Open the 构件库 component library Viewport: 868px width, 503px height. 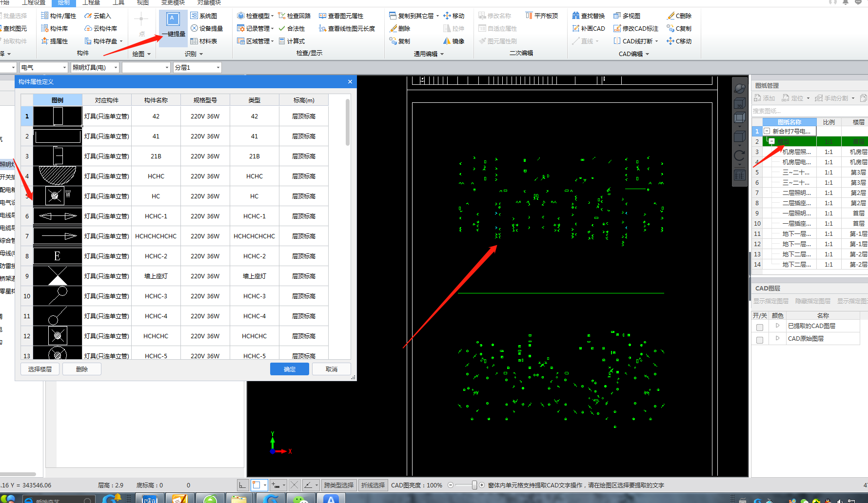point(55,28)
